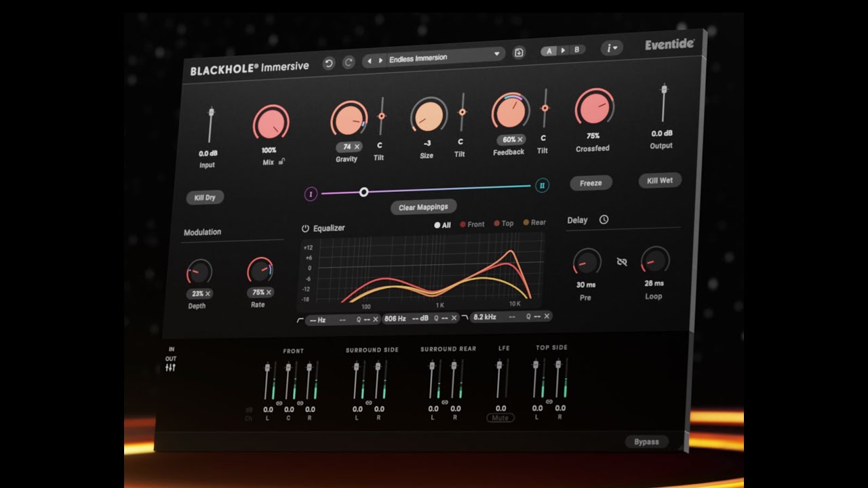This screenshot has height=488, width=868.
Task: Click the Feedback knob
Action: click(510, 112)
